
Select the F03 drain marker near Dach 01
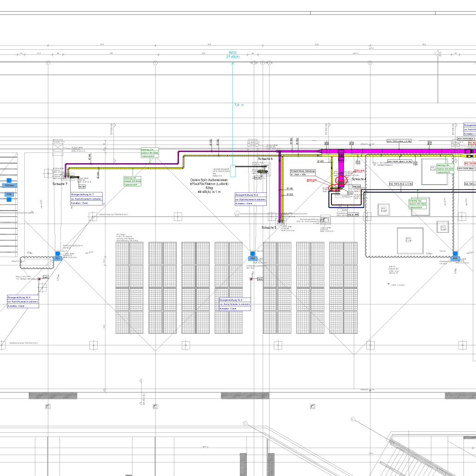[456, 258]
